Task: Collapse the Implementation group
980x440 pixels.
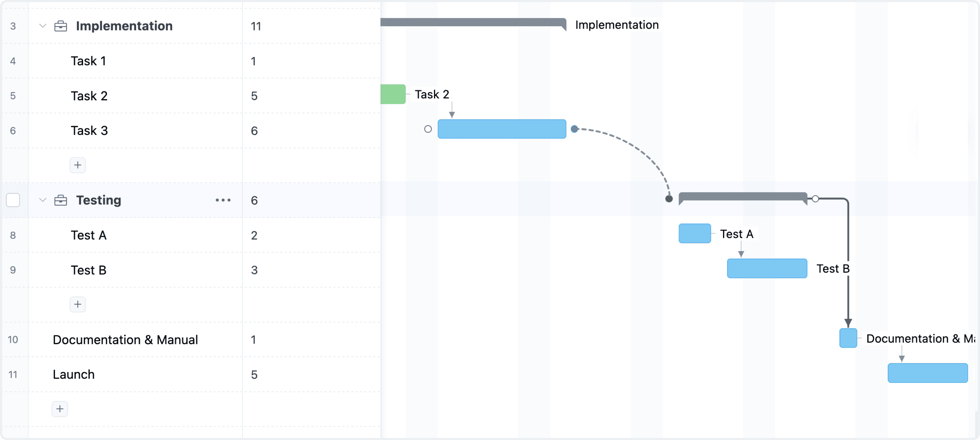Action: coord(42,26)
